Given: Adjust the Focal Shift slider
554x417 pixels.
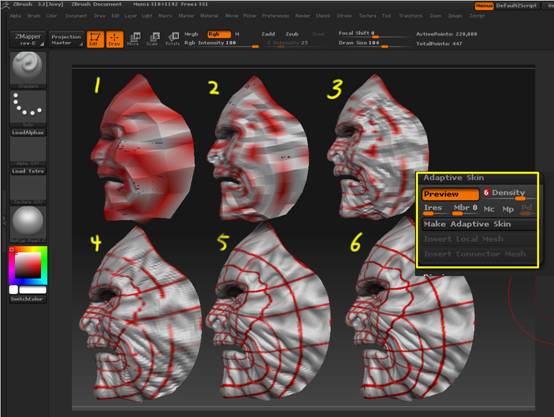Looking at the screenshot, I should 374,34.
